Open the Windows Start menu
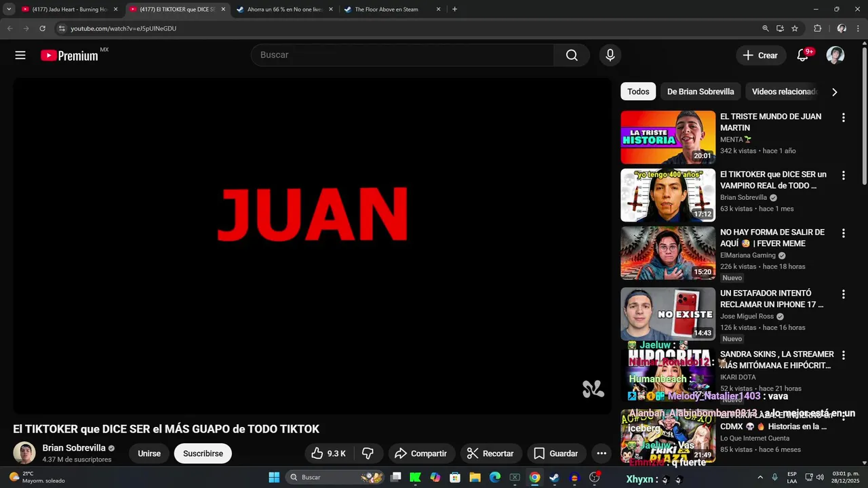The height and width of the screenshot is (488, 868). (274, 477)
